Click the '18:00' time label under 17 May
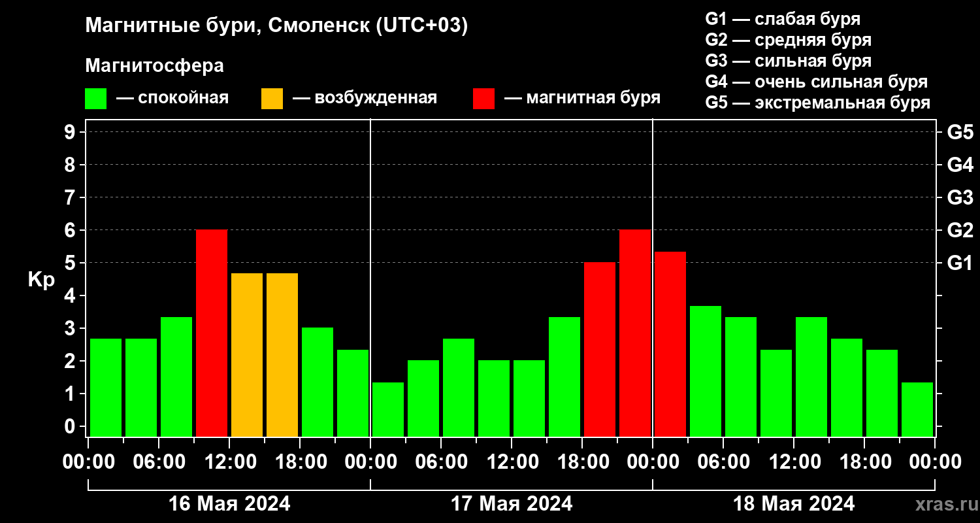 (582, 462)
